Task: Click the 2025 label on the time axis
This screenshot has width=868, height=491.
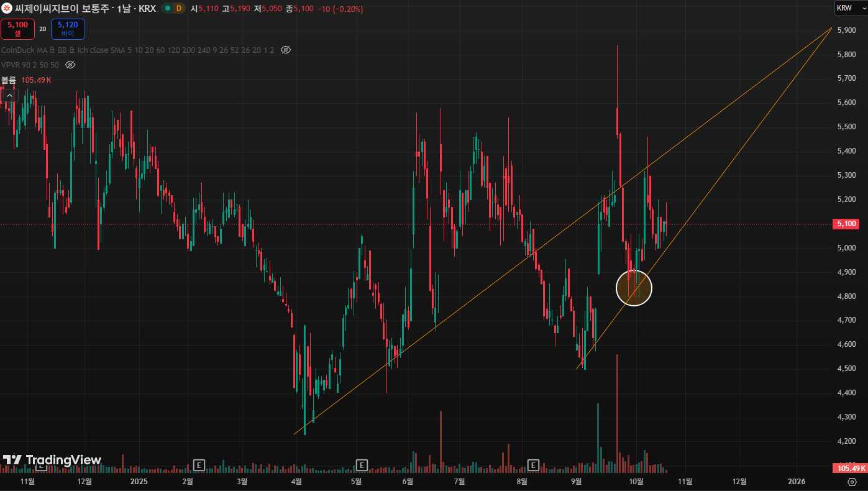Action: point(139,481)
